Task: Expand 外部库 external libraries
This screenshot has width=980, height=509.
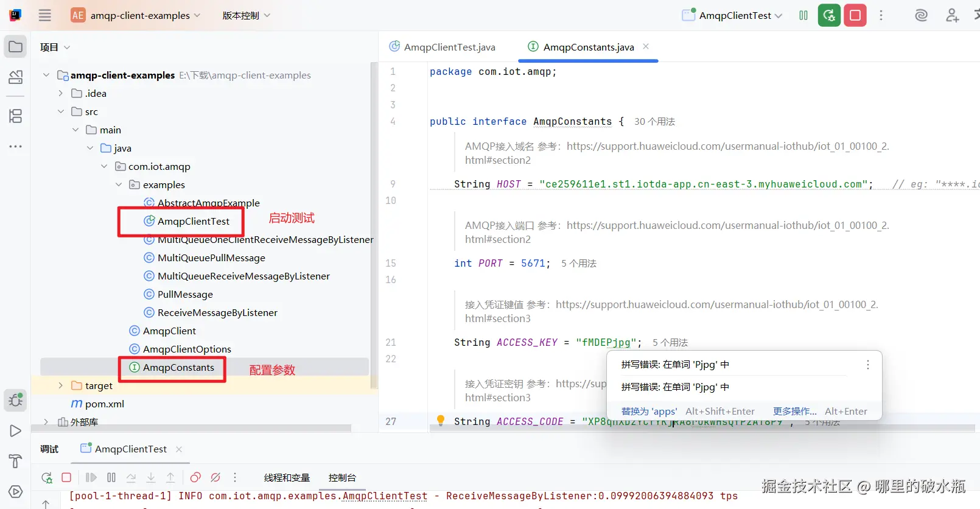Action: 46,421
